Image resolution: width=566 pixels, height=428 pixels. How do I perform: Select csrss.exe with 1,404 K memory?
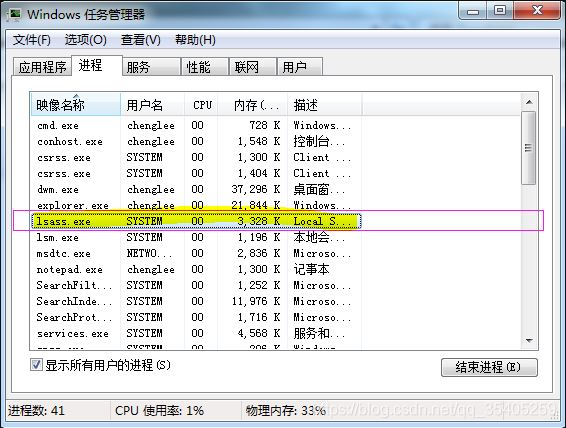click(196, 174)
